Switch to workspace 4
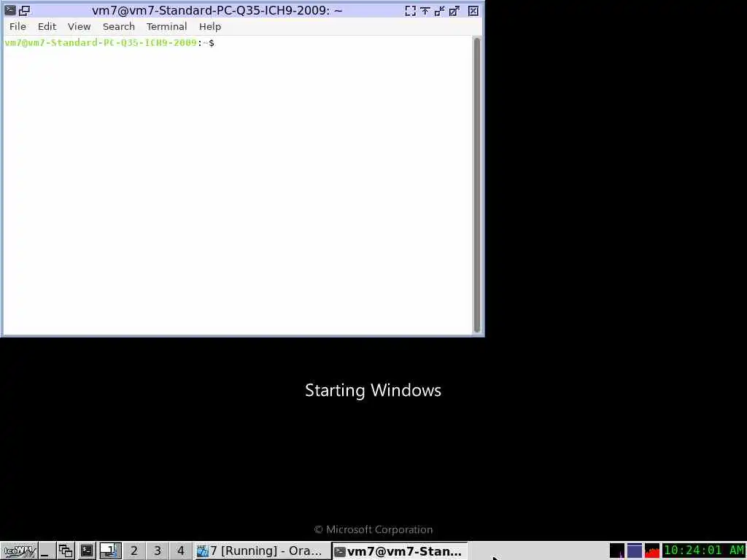This screenshot has width=747, height=560. [181, 551]
